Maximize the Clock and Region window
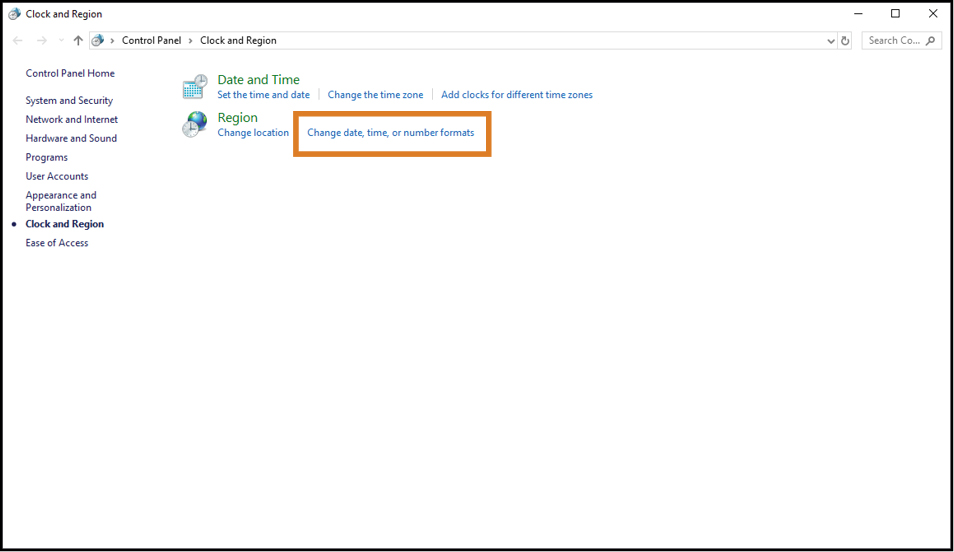The width and height of the screenshot is (954, 552). click(896, 13)
